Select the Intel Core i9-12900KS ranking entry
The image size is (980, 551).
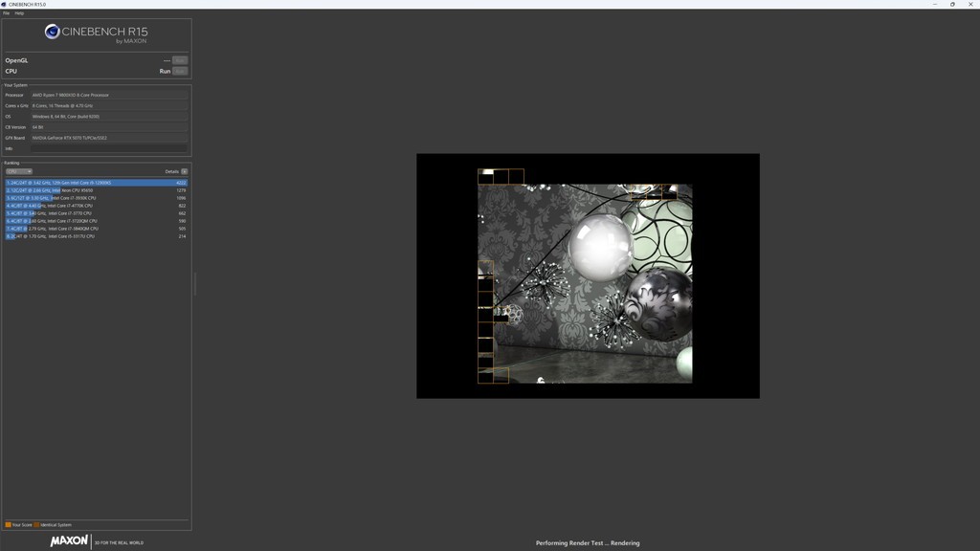click(x=96, y=183)
